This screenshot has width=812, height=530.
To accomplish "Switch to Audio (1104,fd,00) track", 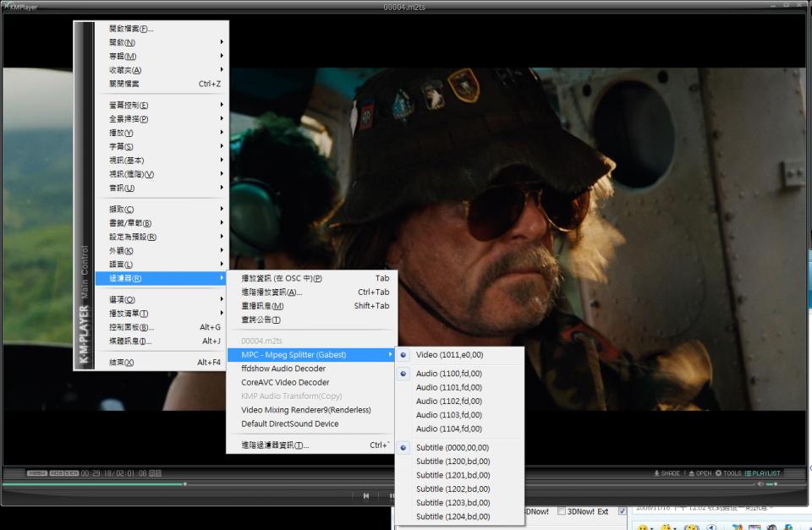I will click(x=448, y=429).
